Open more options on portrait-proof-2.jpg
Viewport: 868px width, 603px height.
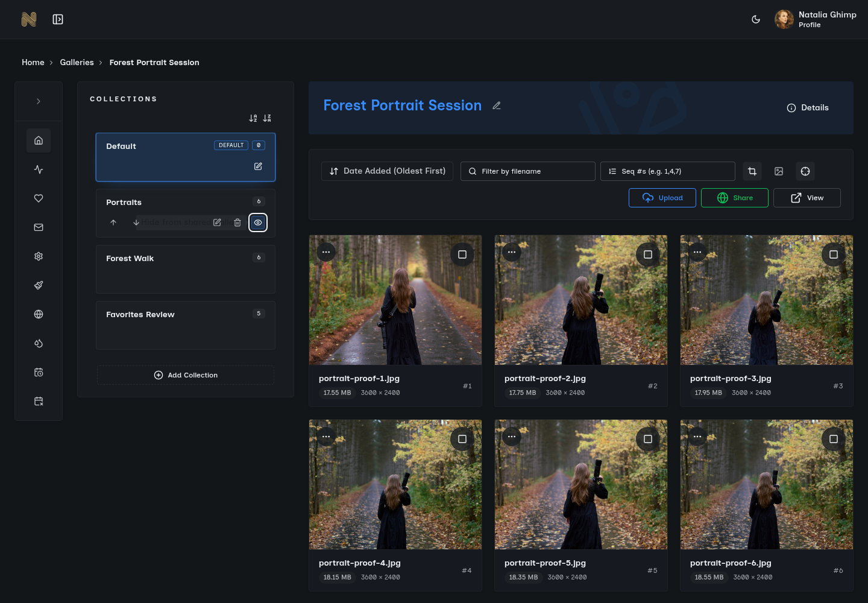point(512,252)
